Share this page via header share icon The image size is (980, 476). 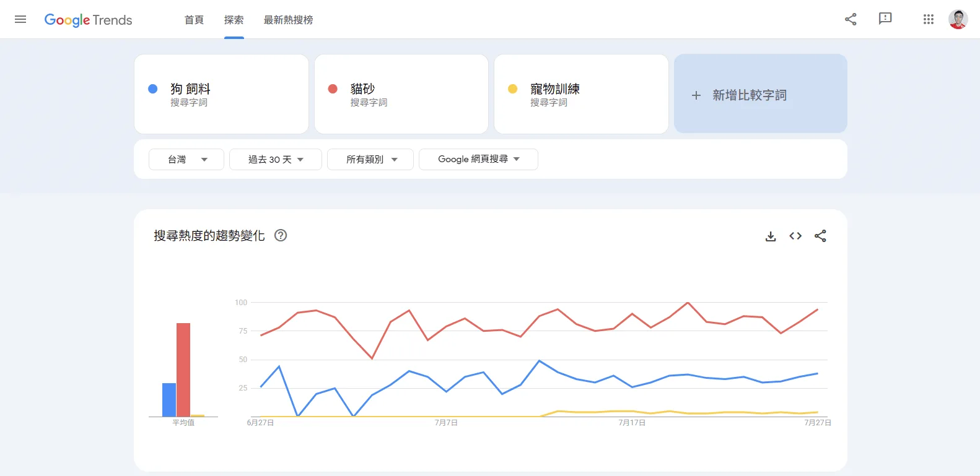851,19
